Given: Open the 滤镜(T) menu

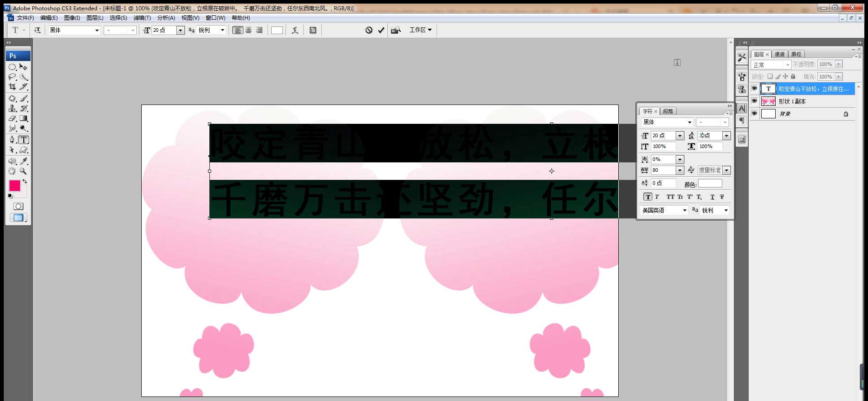Looking at the screenshot, I should [x=142, y=18].
